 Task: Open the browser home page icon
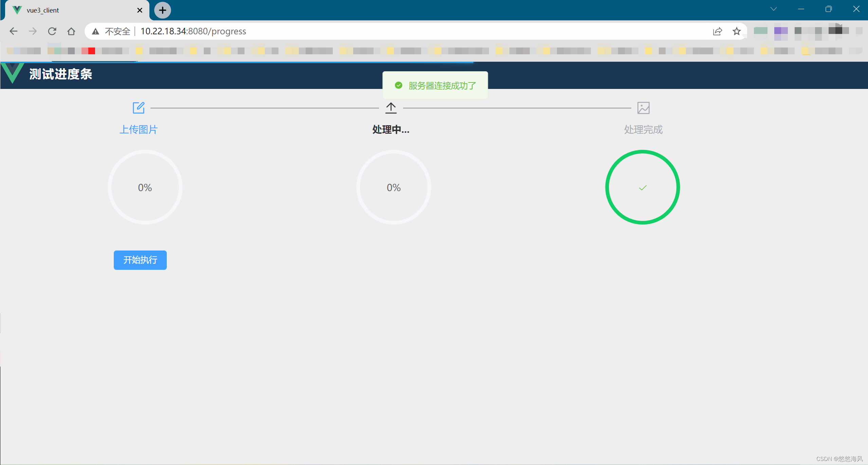click(71, 31)
